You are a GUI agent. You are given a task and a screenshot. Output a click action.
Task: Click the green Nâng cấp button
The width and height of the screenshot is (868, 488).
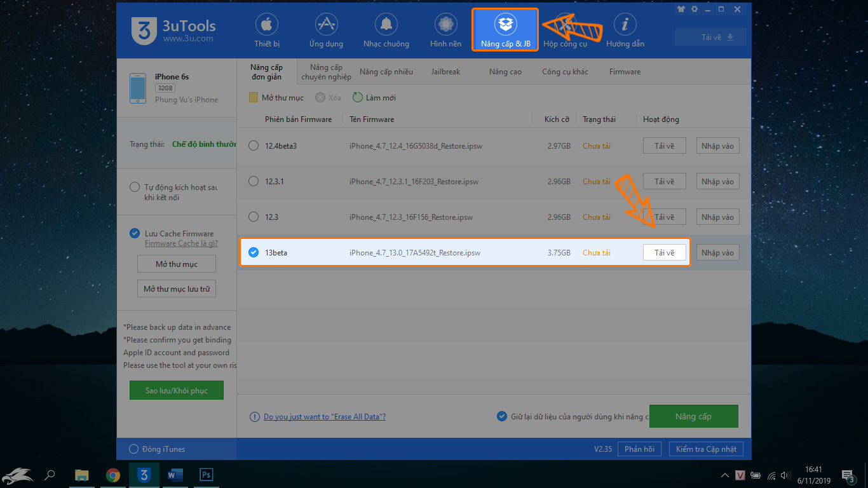click(x=693, y=416)
